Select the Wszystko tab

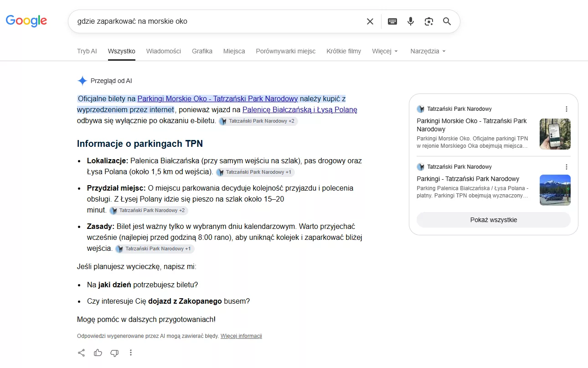[122, 51]
